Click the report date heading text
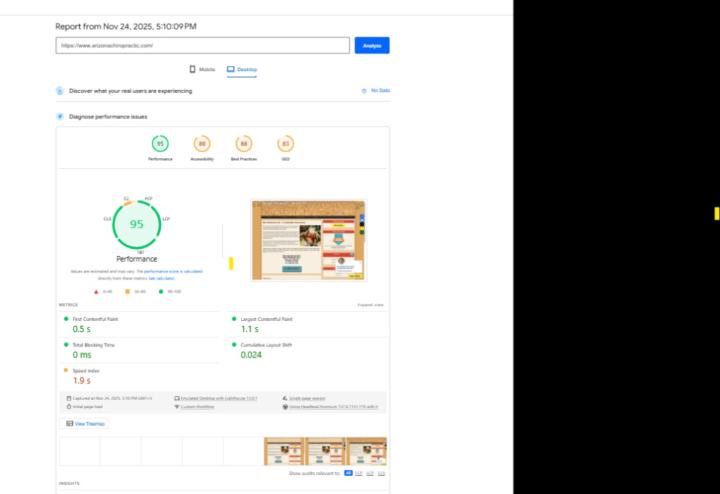Screen dimensions: 720x494 pyautogui.click(x=126, y=27)
